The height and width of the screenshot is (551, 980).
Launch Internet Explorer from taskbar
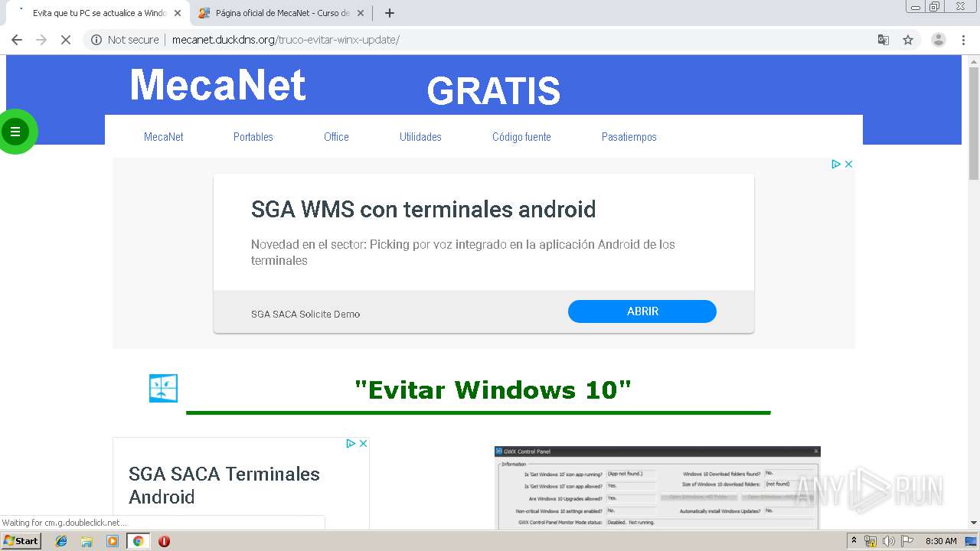[x=61, y=541]
